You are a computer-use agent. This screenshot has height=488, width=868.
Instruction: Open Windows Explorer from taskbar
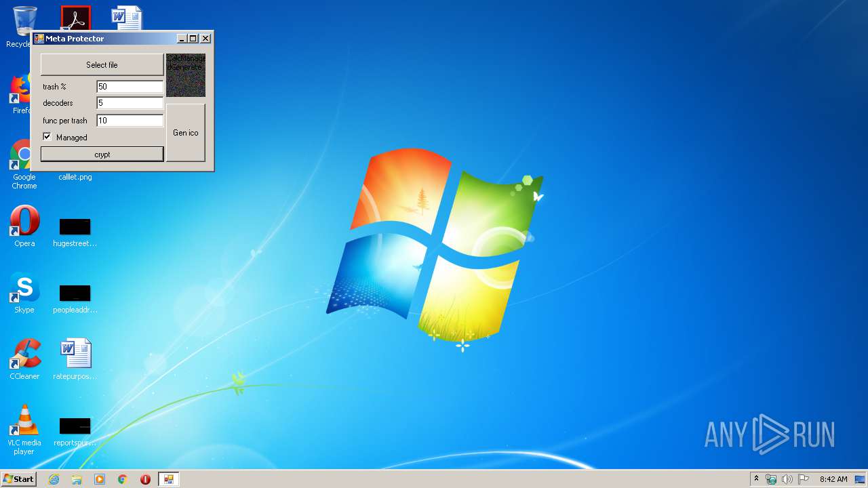(77, 479)
